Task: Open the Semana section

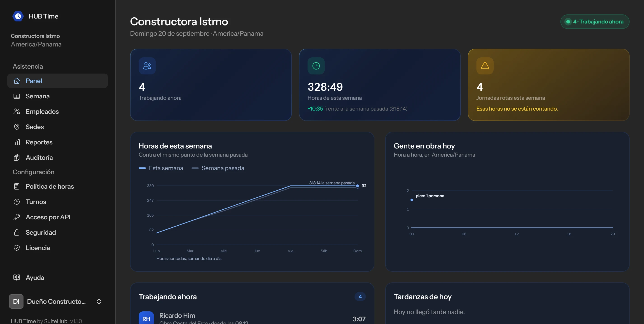Action: [x=58, y=96]
